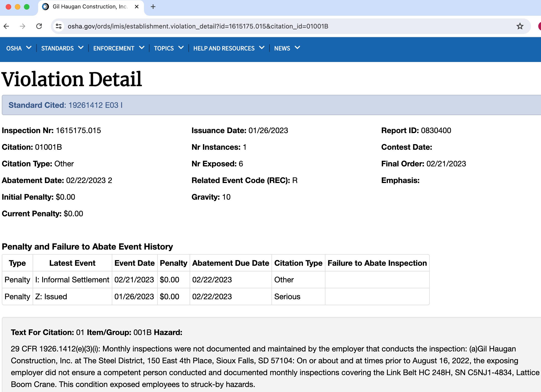The width and height of the screenshot is (541, 392).
Task: Click the Event Date column header
Action: tap(135, 263)
